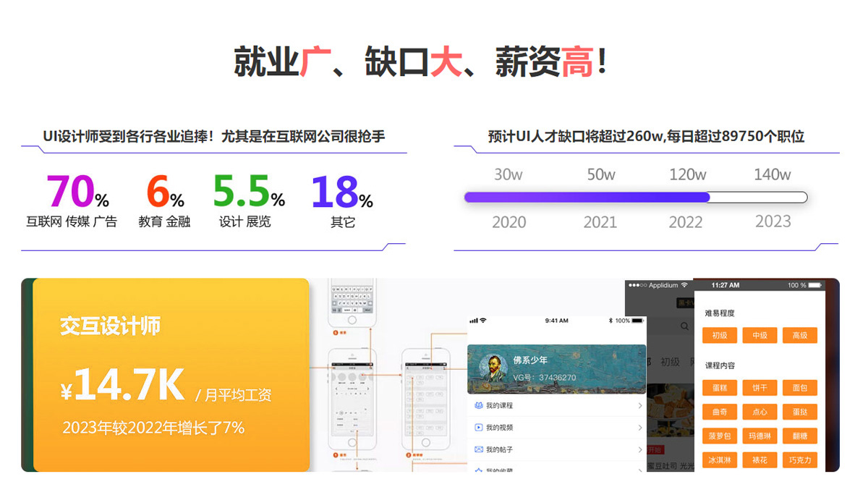
Task: Click the 我的帖子 envelope icon
Action: point(478,449)
